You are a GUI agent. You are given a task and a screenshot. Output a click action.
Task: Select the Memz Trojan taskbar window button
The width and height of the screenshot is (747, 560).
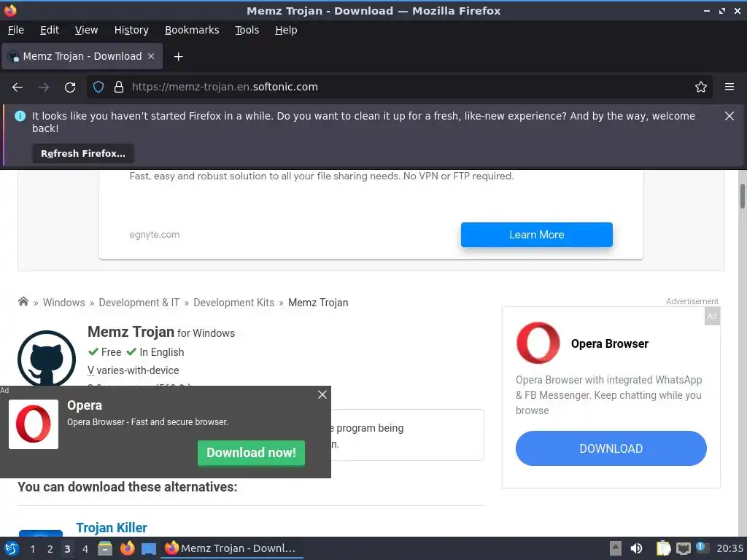(233, 548)
